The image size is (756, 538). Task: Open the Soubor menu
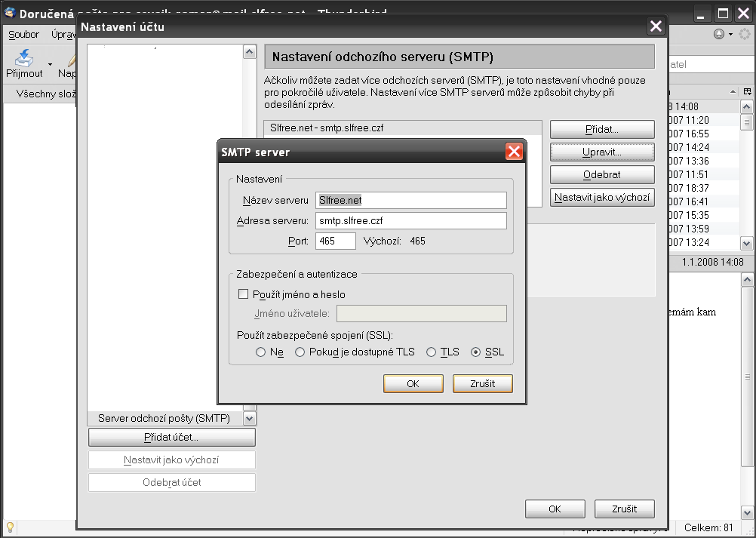pos(24,35)
